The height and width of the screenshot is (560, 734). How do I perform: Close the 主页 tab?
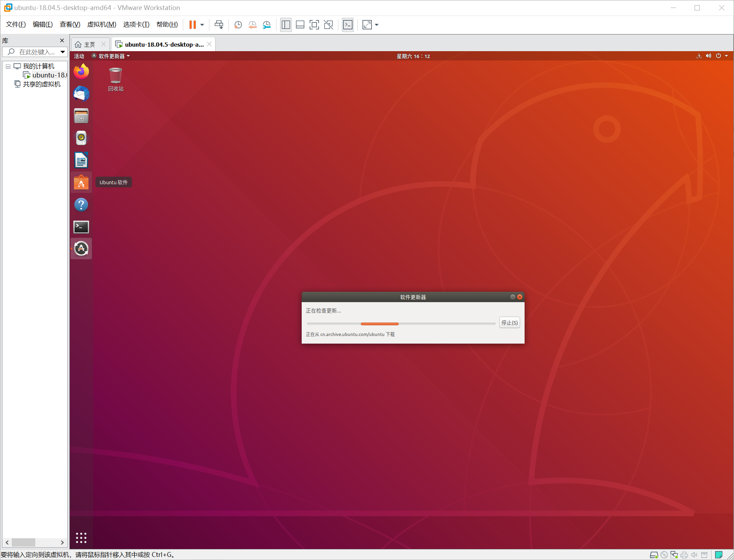coord(103,44)
